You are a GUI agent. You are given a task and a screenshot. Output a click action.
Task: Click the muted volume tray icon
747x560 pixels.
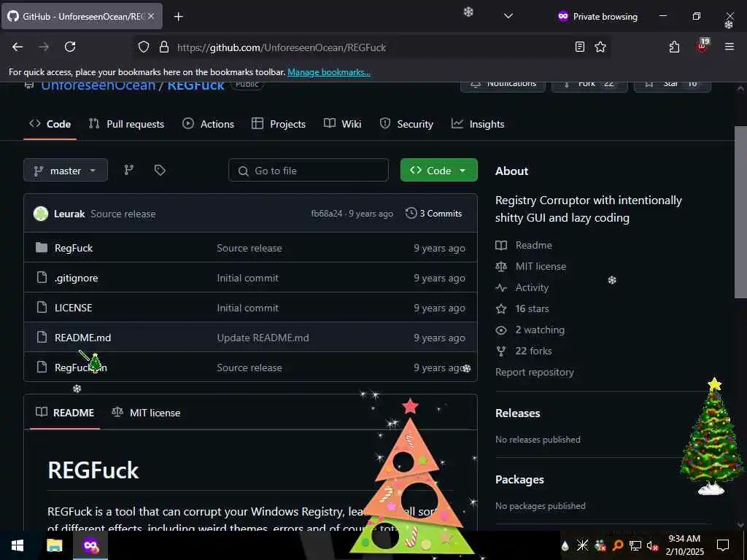pos(652,545)
